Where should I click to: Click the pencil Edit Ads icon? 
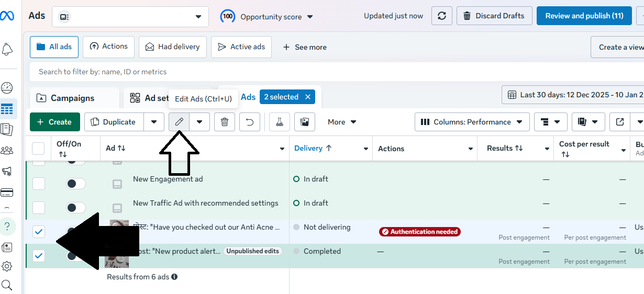click(x=179, y=122)
